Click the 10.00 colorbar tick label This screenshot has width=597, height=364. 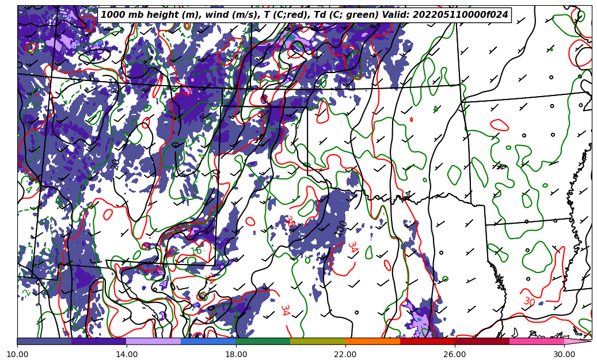(17, 354)
